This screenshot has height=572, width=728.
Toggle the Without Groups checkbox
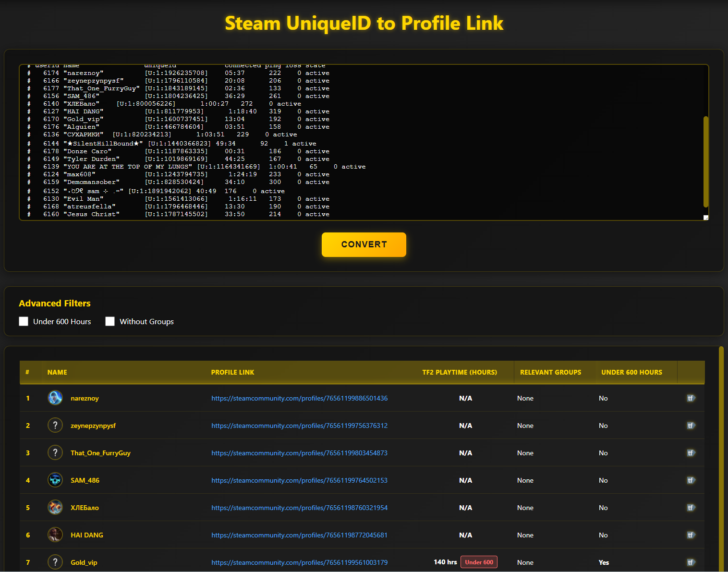(x=110, y=321)
